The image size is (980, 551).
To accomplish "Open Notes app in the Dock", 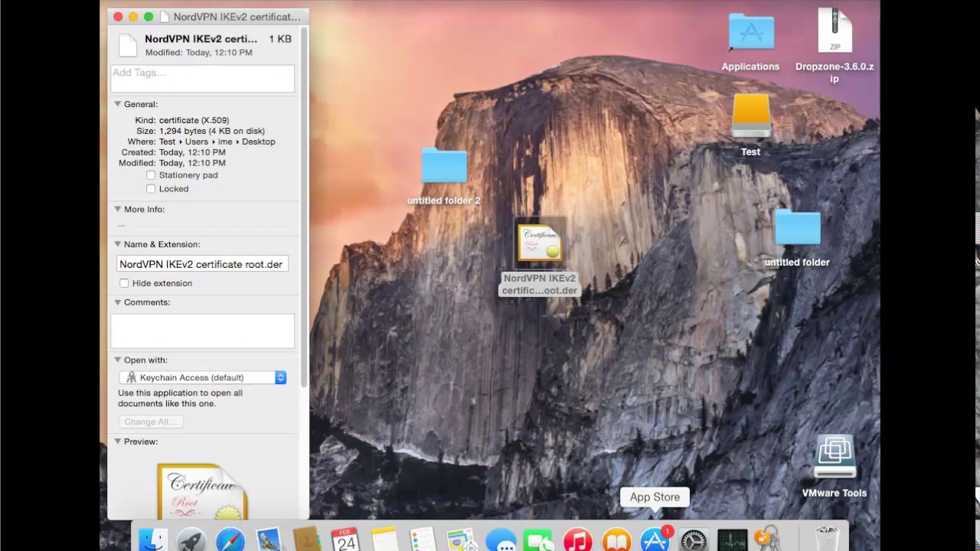I will 384,539.
